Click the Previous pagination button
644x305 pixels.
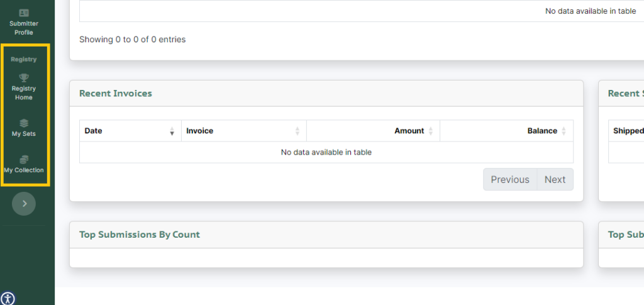click(x=510, y=179)
